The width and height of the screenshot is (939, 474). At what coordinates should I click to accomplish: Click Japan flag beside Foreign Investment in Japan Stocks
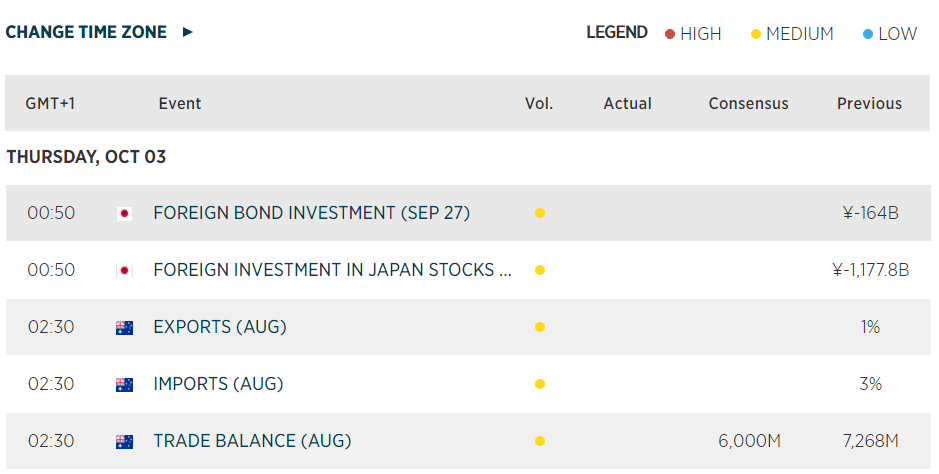[125, 270]
